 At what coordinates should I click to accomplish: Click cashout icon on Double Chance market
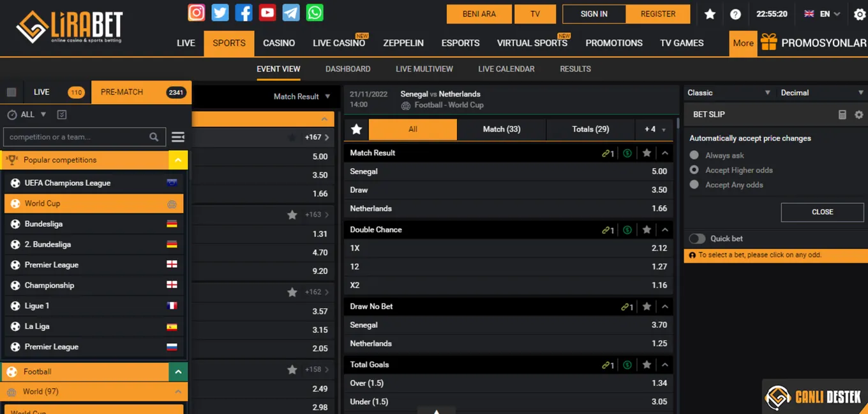(627, 230)
